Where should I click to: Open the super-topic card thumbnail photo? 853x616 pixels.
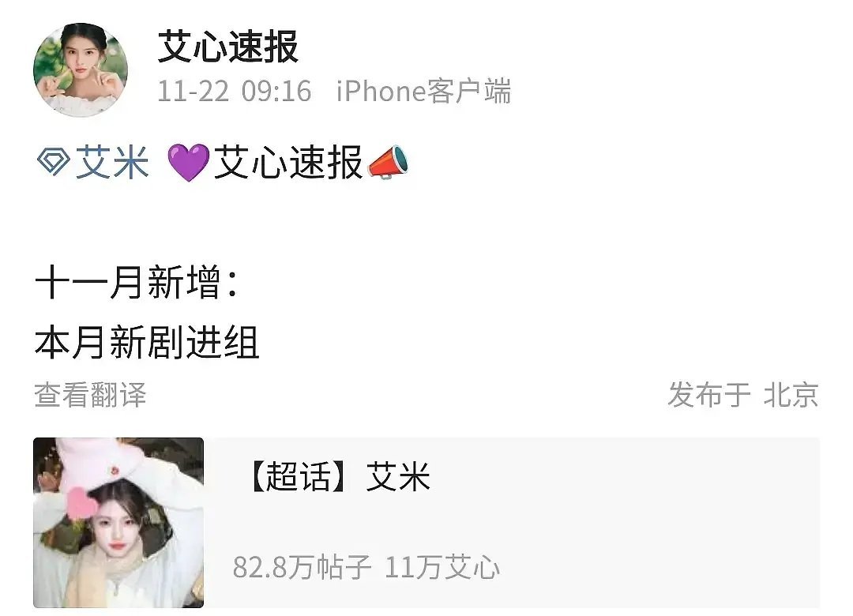118,522
